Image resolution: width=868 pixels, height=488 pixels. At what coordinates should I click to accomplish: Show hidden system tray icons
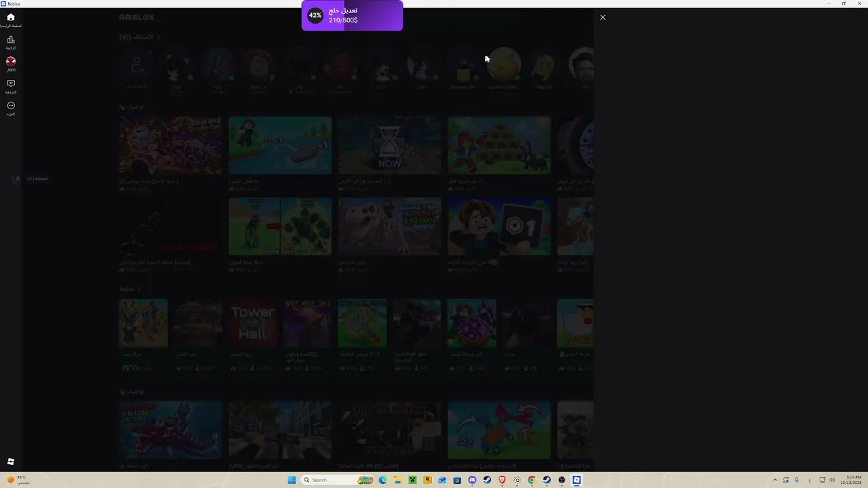(775, 480)
